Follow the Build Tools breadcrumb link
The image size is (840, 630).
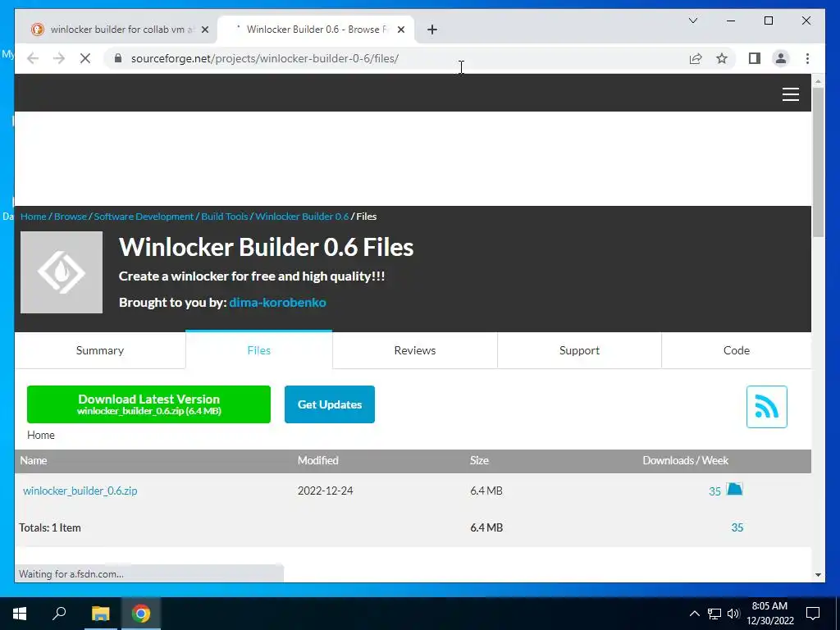pos(225,217)
